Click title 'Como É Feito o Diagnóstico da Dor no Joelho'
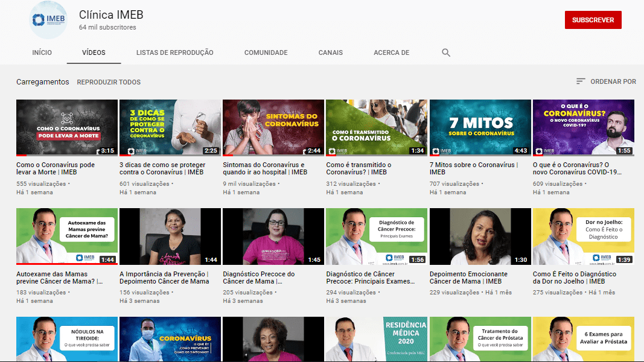644x362 pixels. pyautogui.click(x=575, y=278)
